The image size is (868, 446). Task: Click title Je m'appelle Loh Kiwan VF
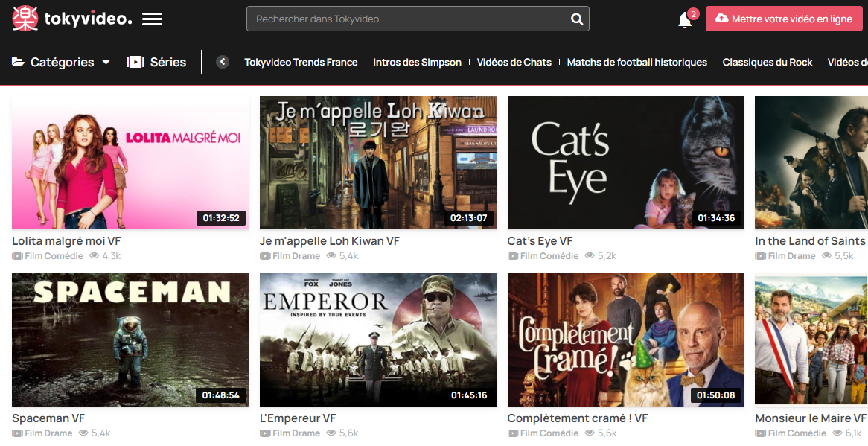329,241
